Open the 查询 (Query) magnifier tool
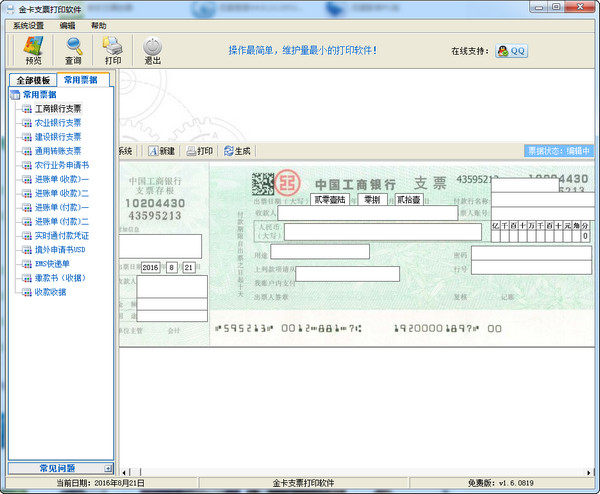The image size is (600, 494). (x=73, y=49)
